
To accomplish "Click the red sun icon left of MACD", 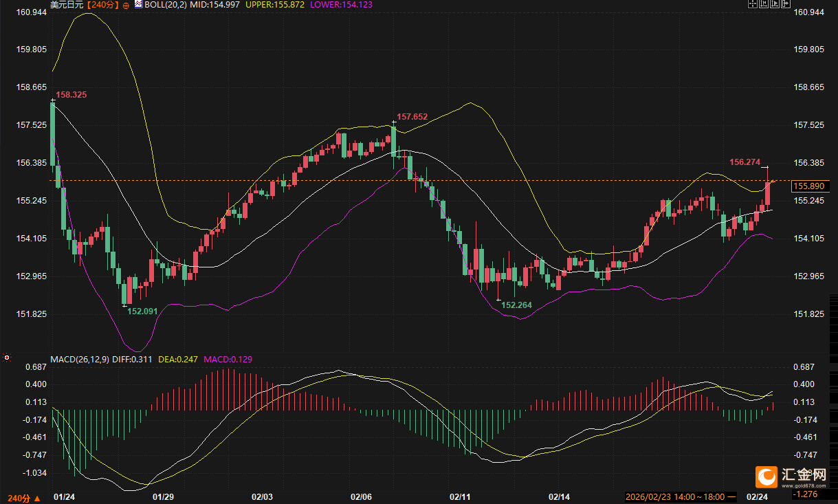I will click(7, 358).
